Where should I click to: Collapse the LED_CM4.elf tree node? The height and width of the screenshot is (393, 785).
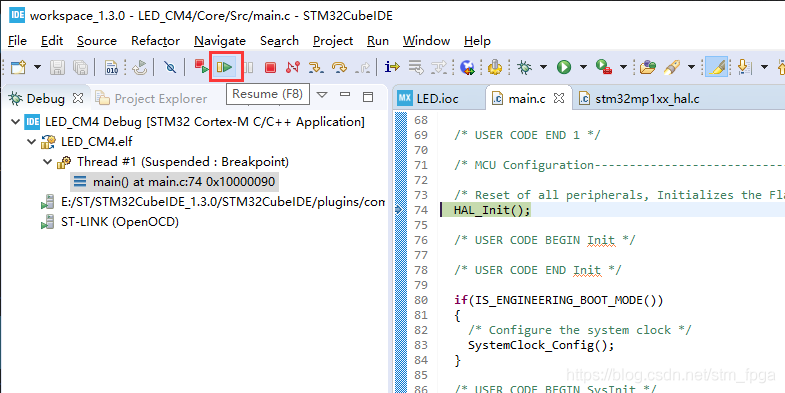32,142
